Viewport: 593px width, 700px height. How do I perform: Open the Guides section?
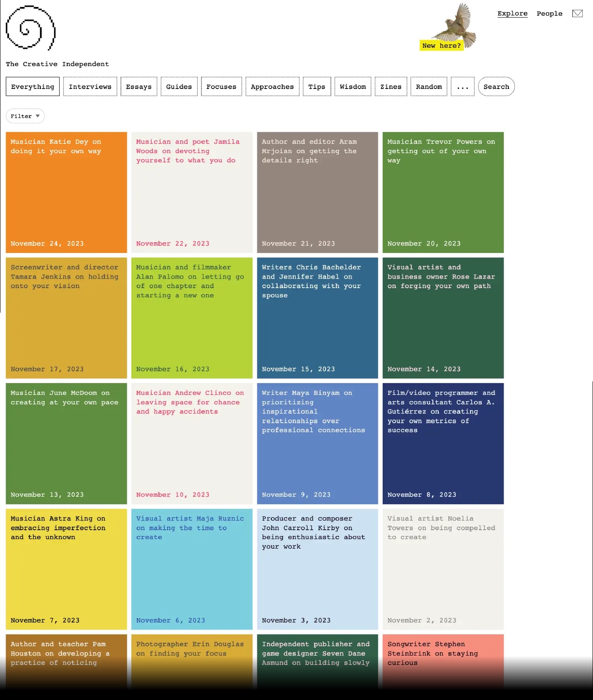coord(179,87)
